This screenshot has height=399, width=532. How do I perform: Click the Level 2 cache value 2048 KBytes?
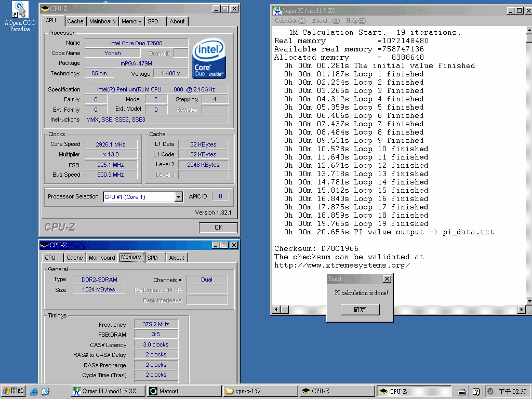(204, 165)
